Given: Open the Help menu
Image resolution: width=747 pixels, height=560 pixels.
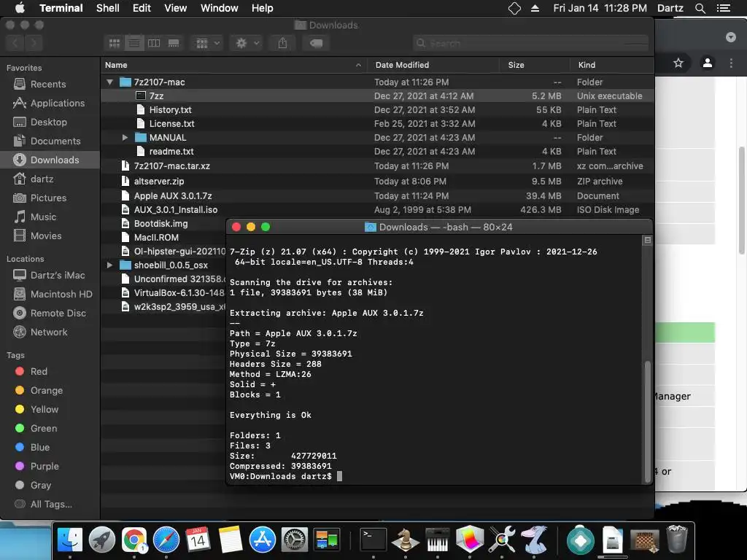Looking at the screenshot, I should [x=262, y=8].
